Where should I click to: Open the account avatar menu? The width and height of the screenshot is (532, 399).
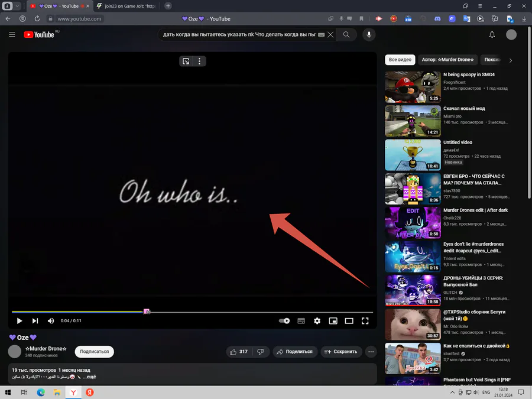tap(511, 35)
